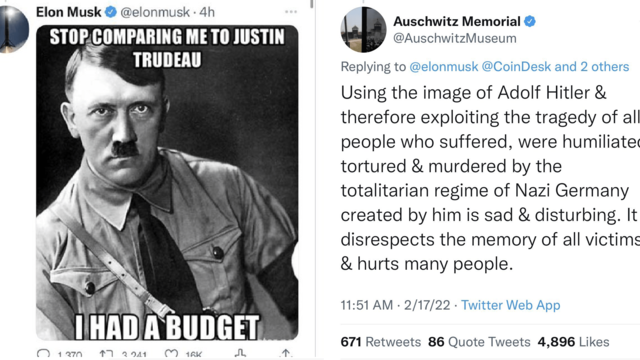Like the tweet with the heart icon
The image size is (640, 360).
(171, 354)
